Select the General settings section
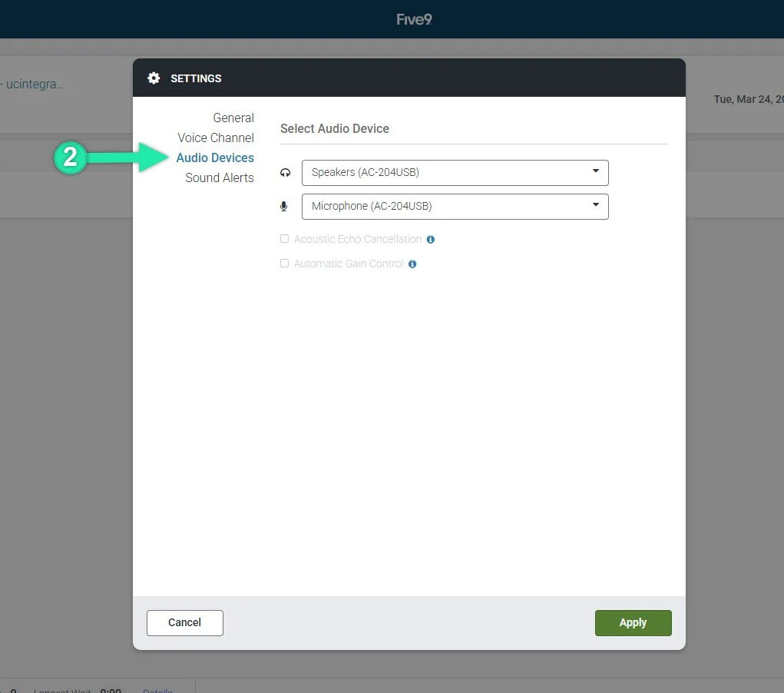 (x=233, y=118)
